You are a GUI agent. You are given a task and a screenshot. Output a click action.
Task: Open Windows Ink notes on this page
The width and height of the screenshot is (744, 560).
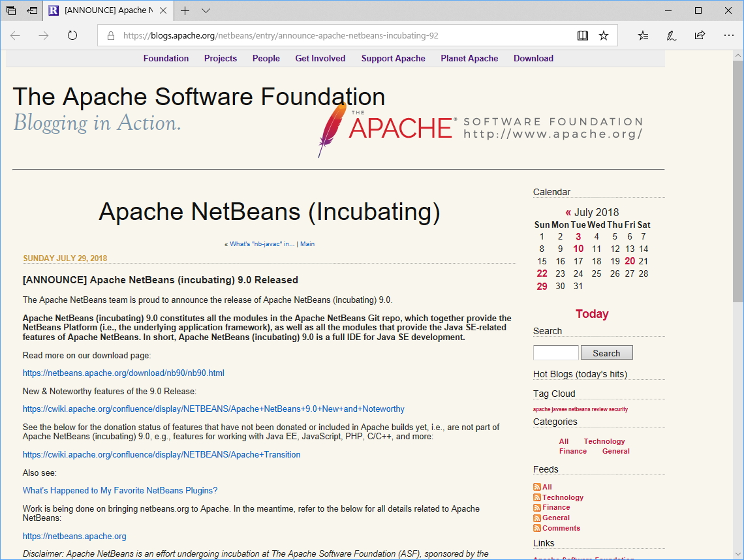click(x=671, y=35)
